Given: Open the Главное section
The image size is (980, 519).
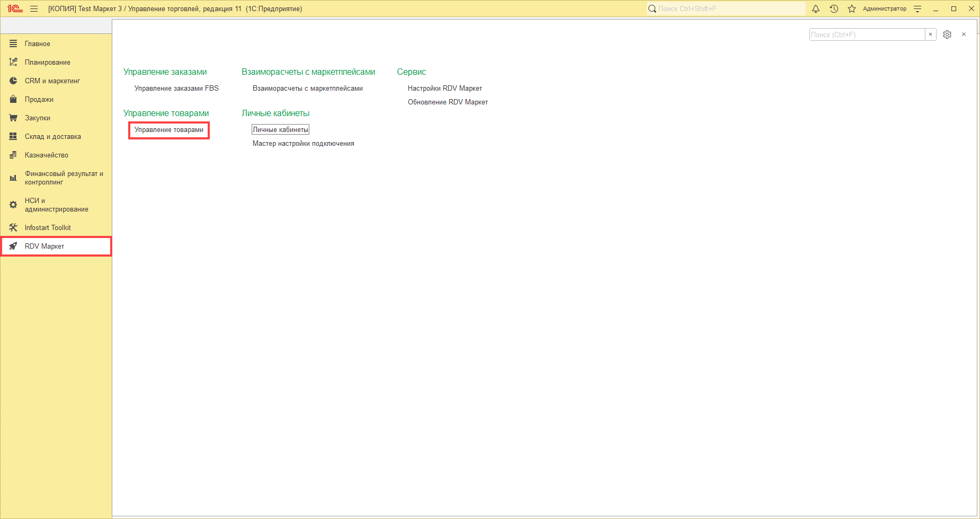Looking at the screenshot, I should point(56,43).
